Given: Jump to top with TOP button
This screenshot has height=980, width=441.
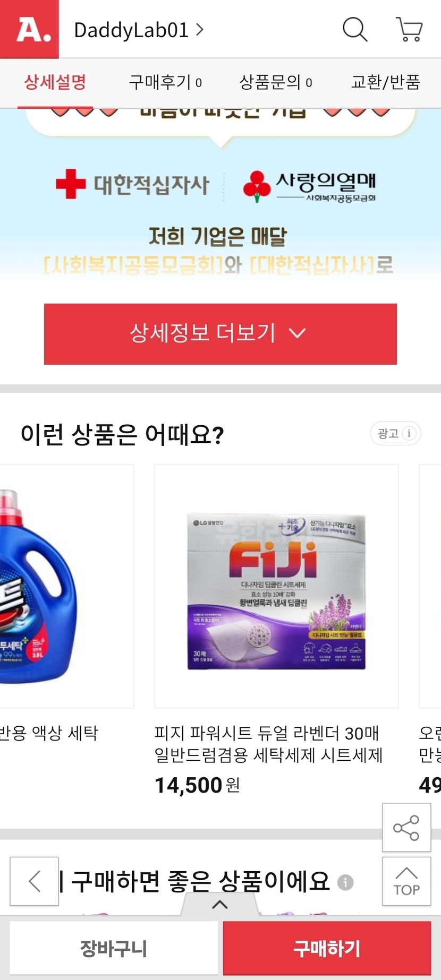Looking at the screenshot, I should click(x=406, y=881).
